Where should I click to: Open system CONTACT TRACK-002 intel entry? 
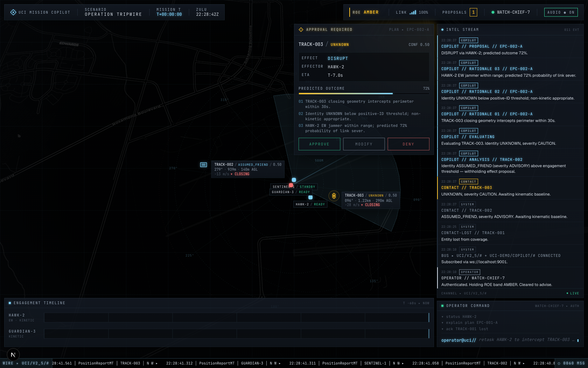point(510,211)
